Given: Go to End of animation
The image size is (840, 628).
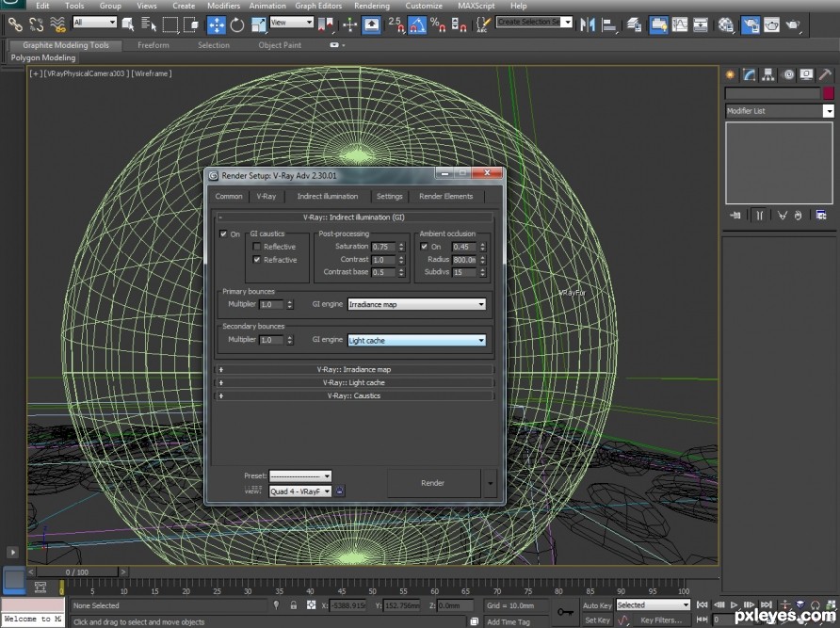Looking at the screenshot, I should coord(767,605).
